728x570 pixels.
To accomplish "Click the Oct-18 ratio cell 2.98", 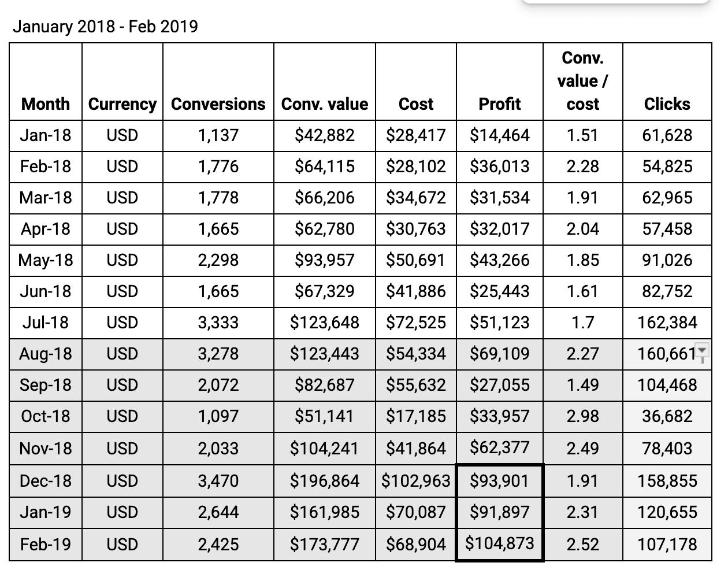I will point(582,416).
